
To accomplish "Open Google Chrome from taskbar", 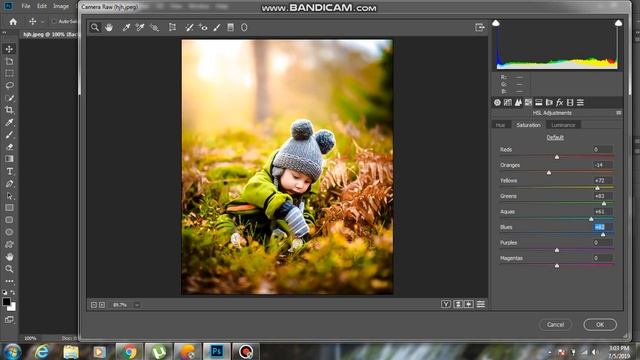I will click(x=129, y=351).
